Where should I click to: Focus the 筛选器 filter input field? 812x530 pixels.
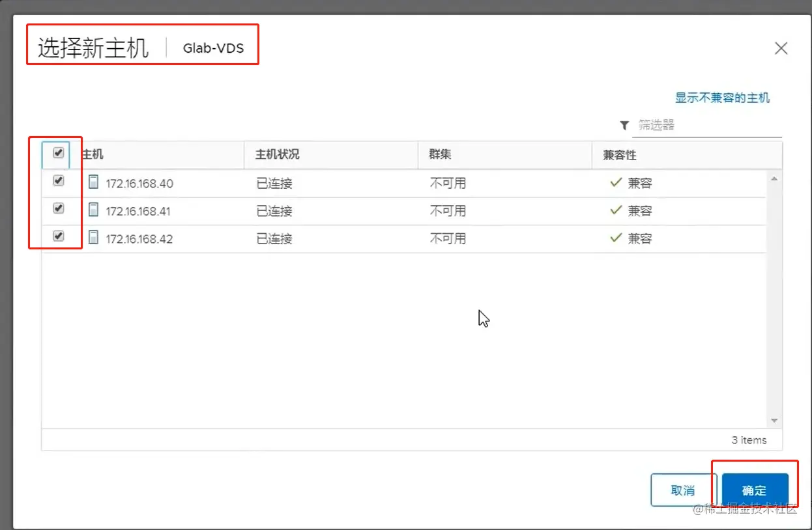pyautogui.click(x=707, y=125)
